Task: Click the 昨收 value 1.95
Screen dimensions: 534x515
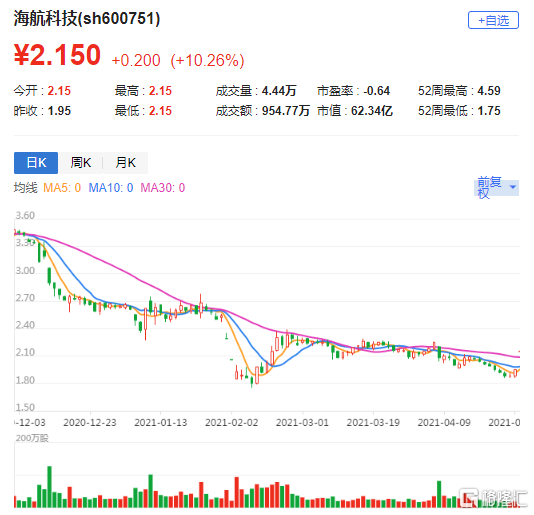Action: click(59, 111)
